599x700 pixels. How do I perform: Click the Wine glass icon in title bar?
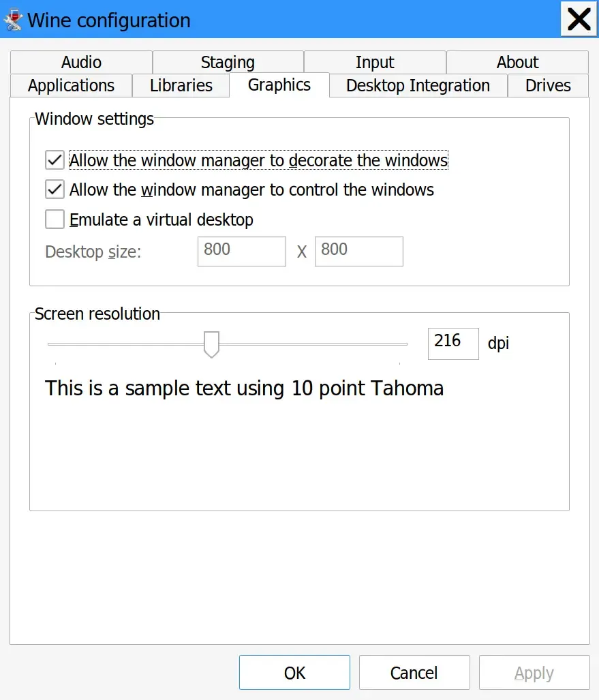14,19
